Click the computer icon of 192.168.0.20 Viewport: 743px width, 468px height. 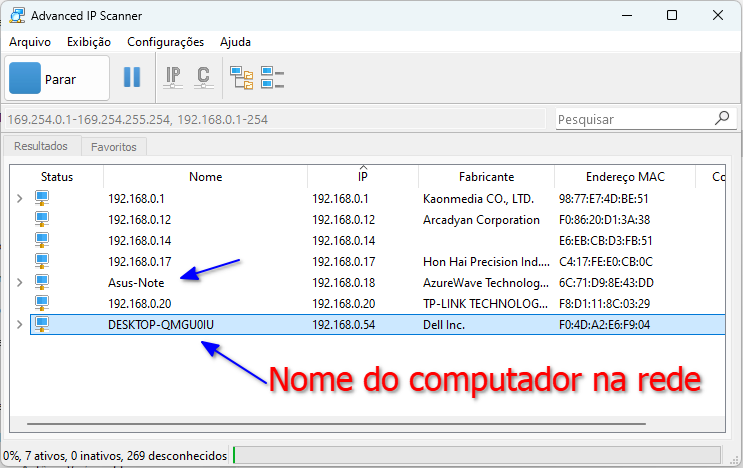(42, 303)
